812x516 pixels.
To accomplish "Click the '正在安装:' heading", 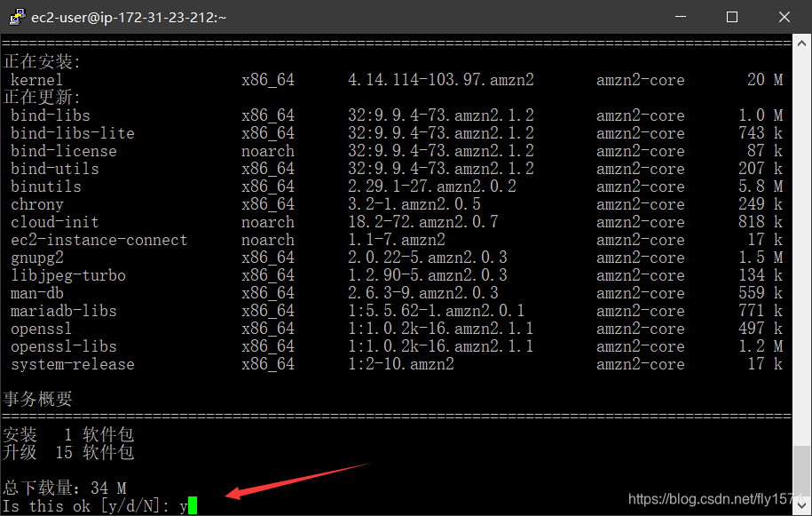I will [x=42, y=61].
